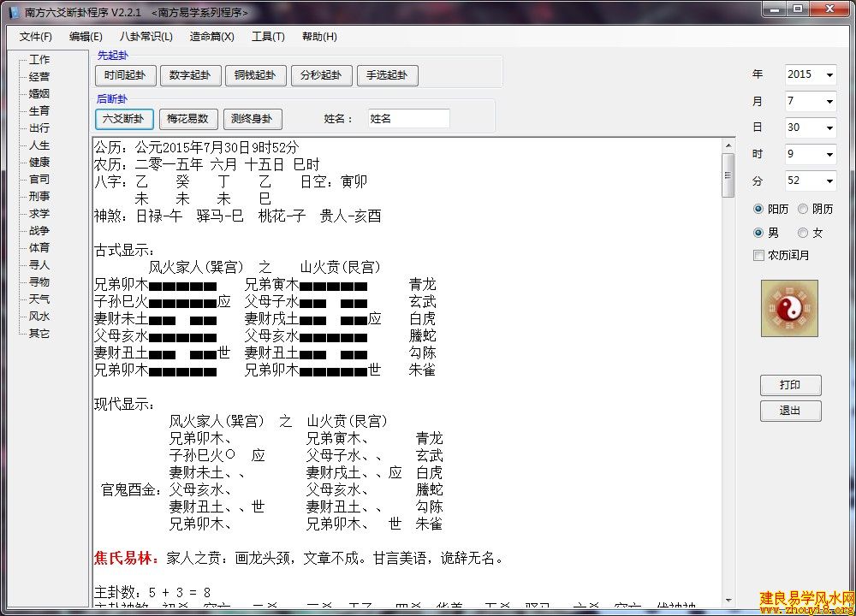856x616 pixels.
Task: Open the 造命篇(X) menu
Action: click(211, 37)
